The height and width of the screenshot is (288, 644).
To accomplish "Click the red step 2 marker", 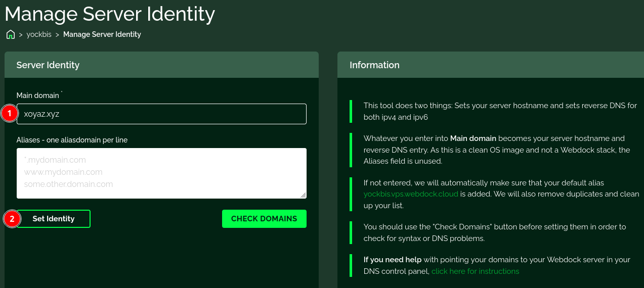I will (x=12, y=219).
